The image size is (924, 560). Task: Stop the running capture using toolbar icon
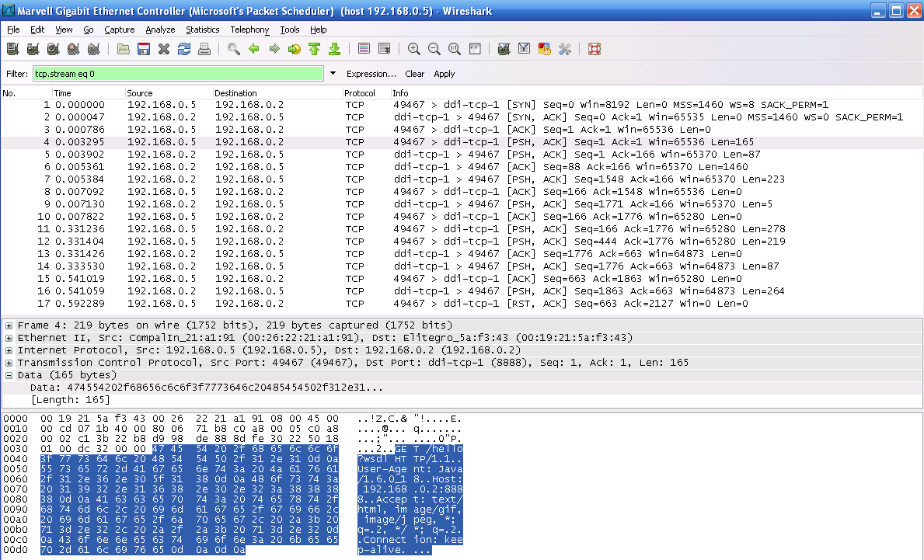(x=72, y=48)
